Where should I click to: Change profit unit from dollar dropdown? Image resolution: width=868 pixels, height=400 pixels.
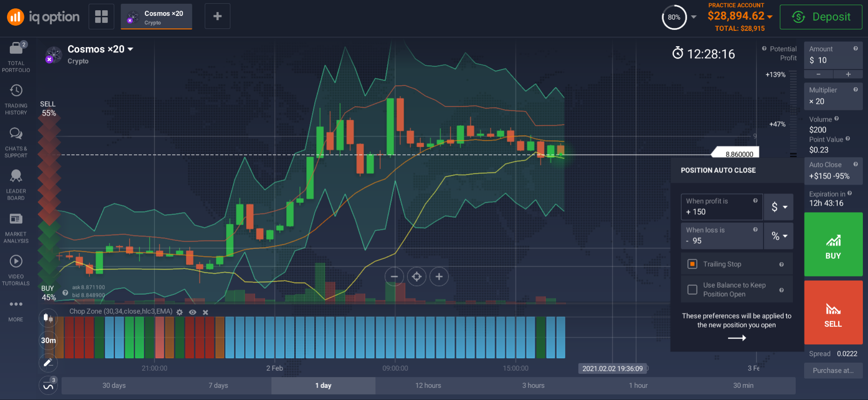point(779,207)
